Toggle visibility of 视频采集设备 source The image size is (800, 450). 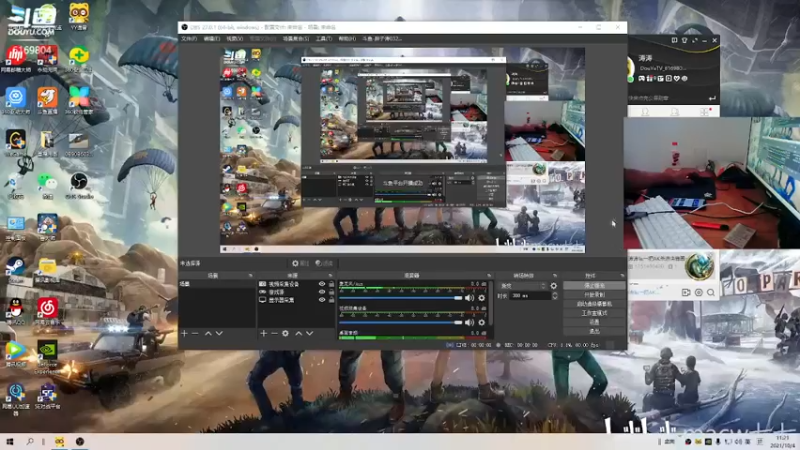[x=321, y=284]
